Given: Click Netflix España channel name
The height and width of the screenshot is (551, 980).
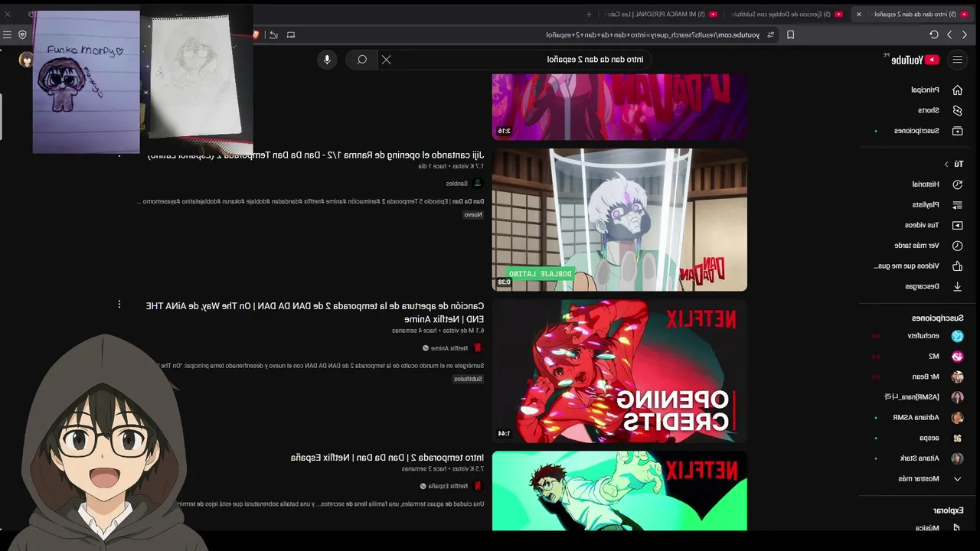Looking at the screenshot, I should (448, 486).
